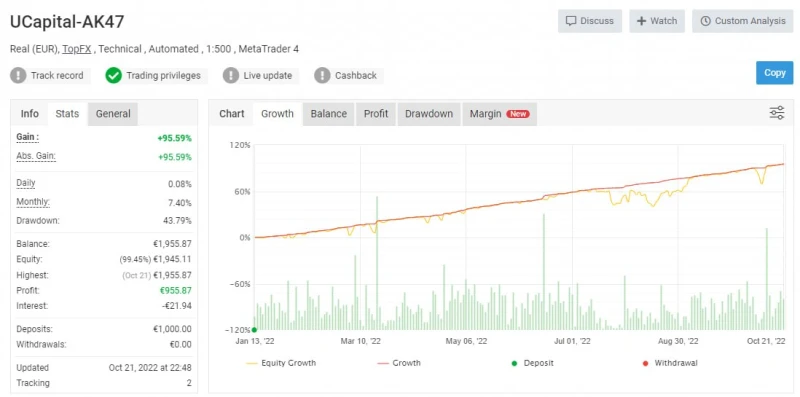Toggle Equity Growth series in legend
Viewport: 800px width, 397px height.
[281, 363]
